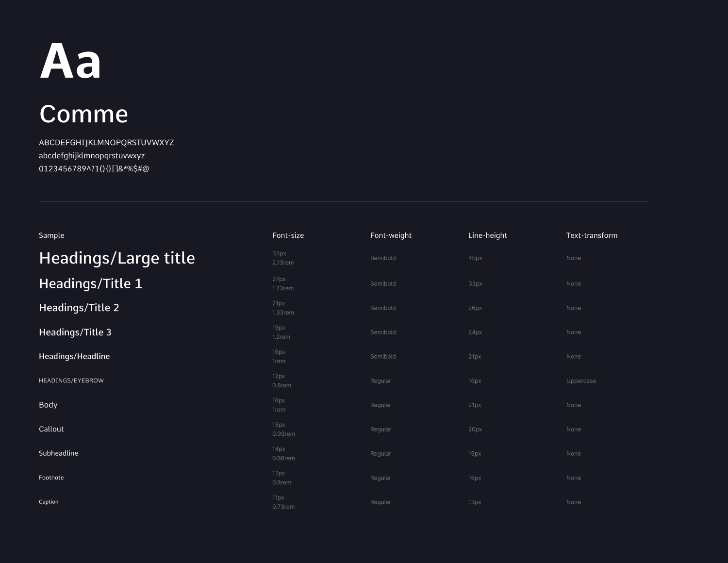Click the 'Callout' sample text
728x563 pixels.
[51, 429]
